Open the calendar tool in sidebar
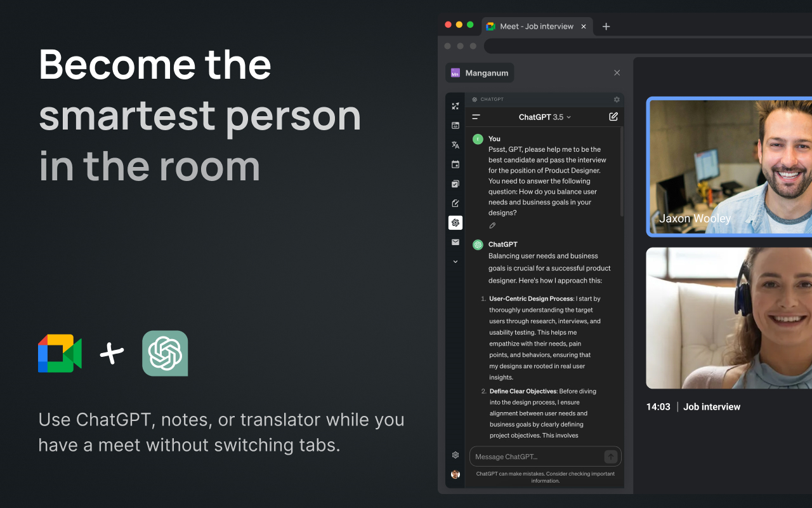Screen dimensions: 812x508 [455, 164]
